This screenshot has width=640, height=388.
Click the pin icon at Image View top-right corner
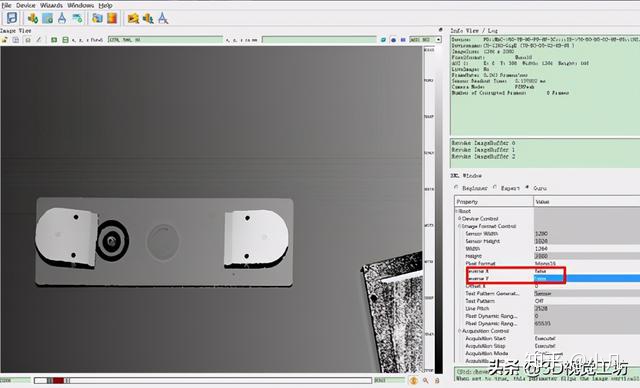tap(440, 30)
